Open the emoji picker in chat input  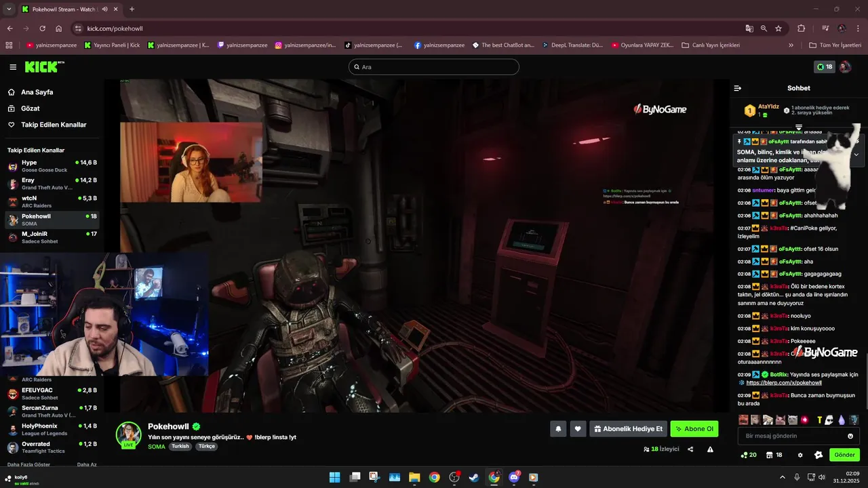pyautogui.click(x=850, y=436)
